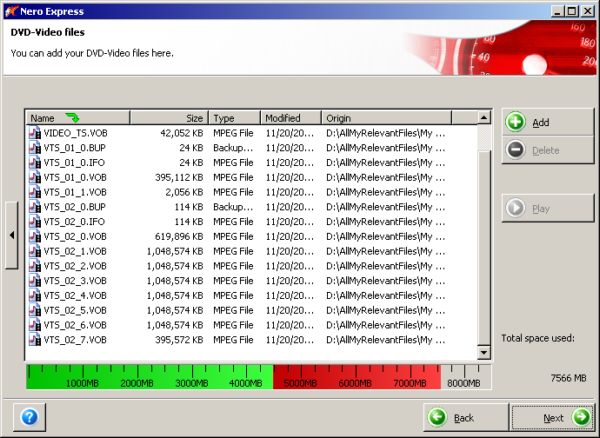Minimize the Nero Express window
This screenshot has width=600, height=438.
[x=558, y=11]
